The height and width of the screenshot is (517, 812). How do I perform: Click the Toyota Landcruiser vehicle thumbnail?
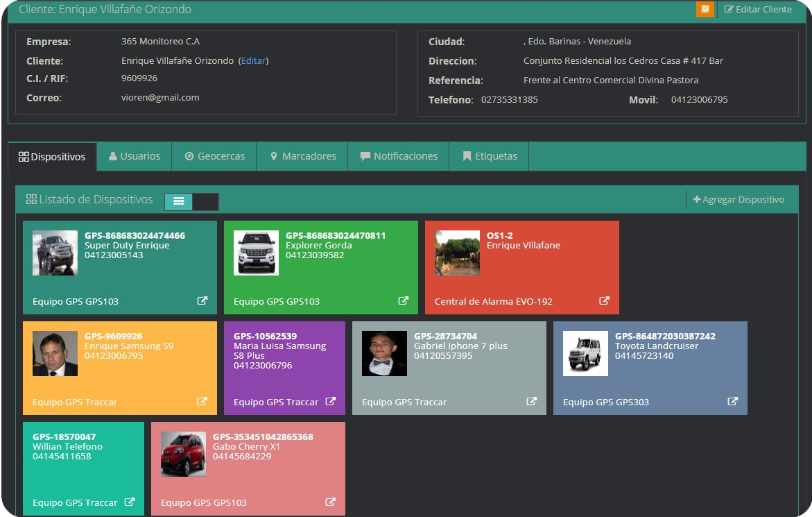pyautogui.click(x=585, y=354)
